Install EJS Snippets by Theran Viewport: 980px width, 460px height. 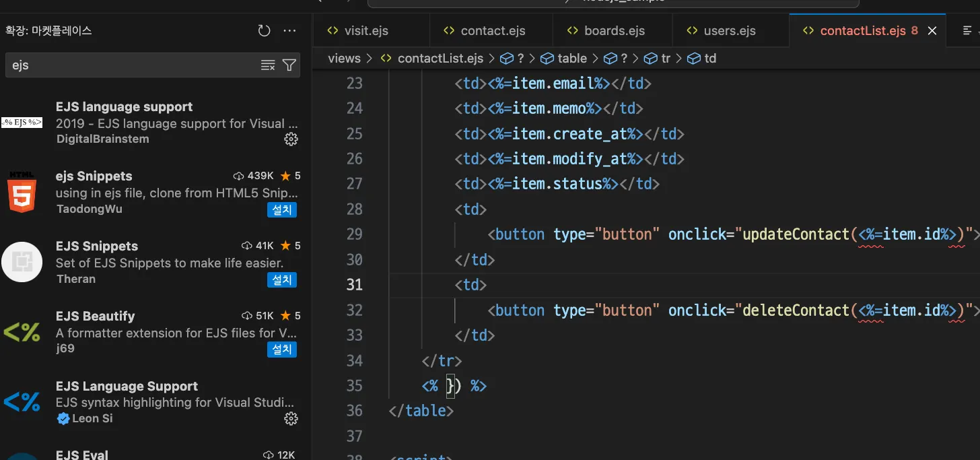(281, 280)
